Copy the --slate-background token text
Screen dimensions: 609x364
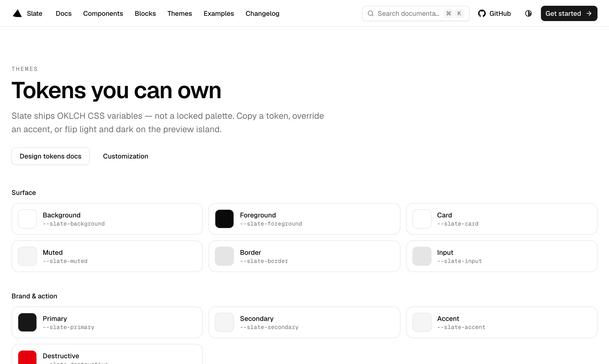(x=74, y=224)
